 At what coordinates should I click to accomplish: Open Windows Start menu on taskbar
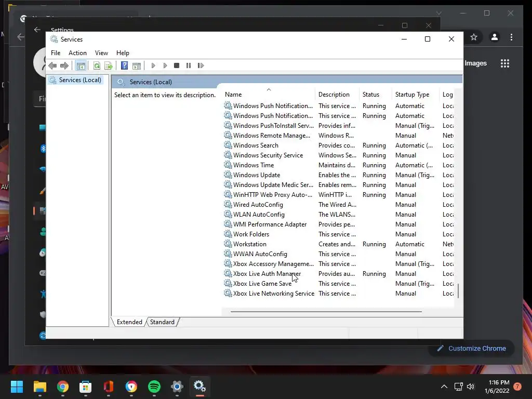17,387
